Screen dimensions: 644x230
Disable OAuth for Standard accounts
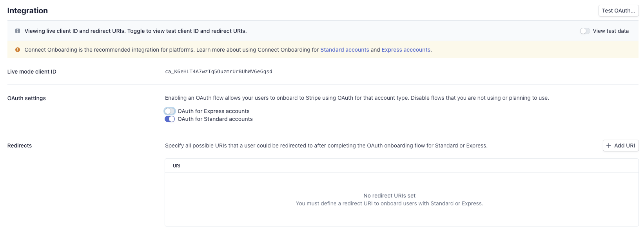[170, 119]
